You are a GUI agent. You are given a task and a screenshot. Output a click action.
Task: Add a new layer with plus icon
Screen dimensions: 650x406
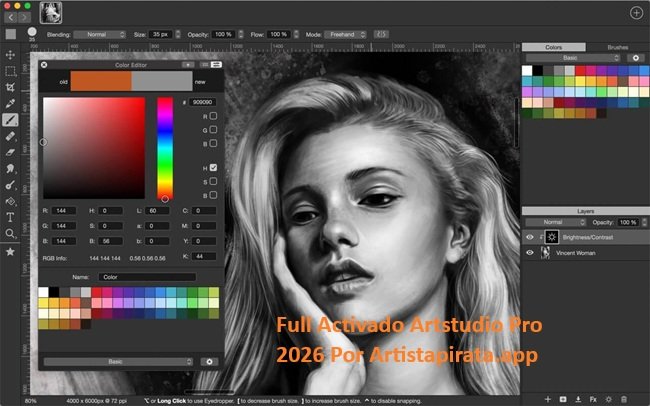coord(548,399)
